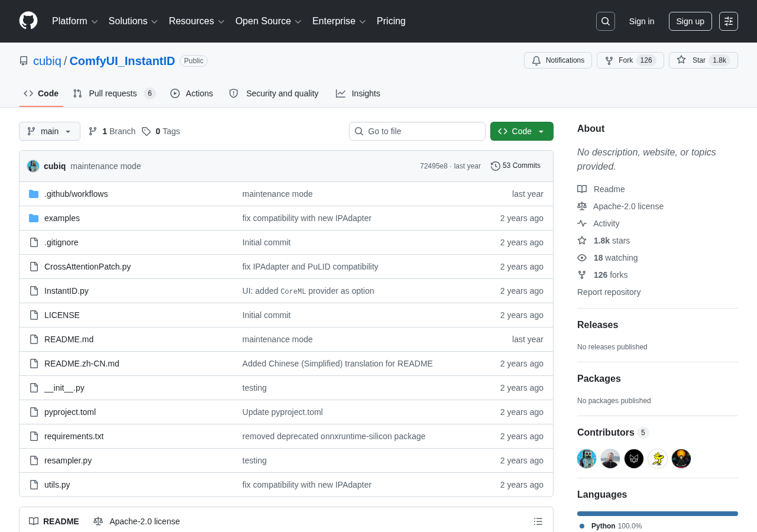
Task: Click the fourth contributor avatar with yellow bird
Action: [658, 459]
